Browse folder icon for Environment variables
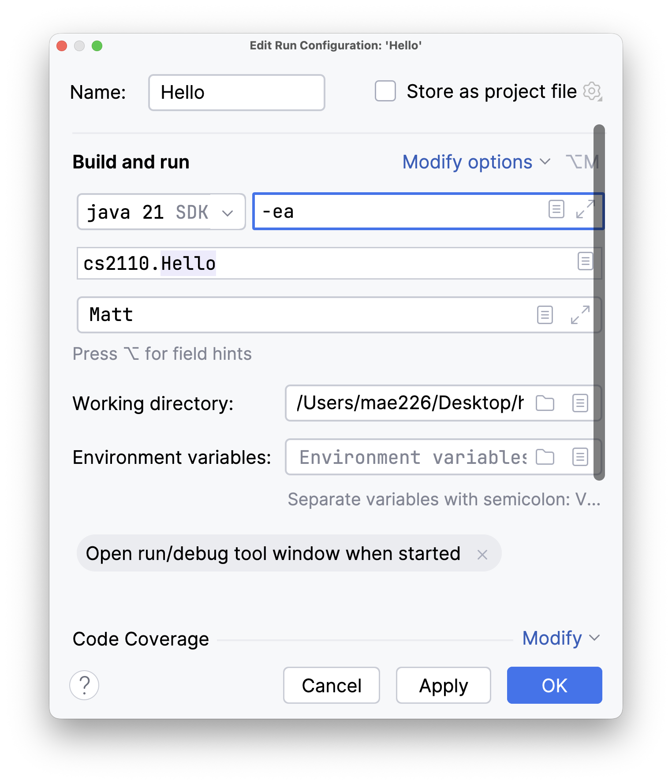 [x=545, y=457]
